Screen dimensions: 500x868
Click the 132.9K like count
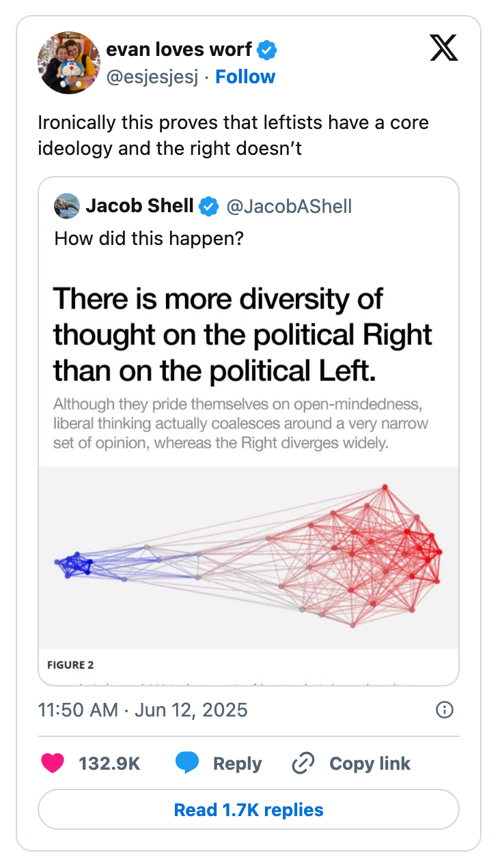click(x=109, y=764)
